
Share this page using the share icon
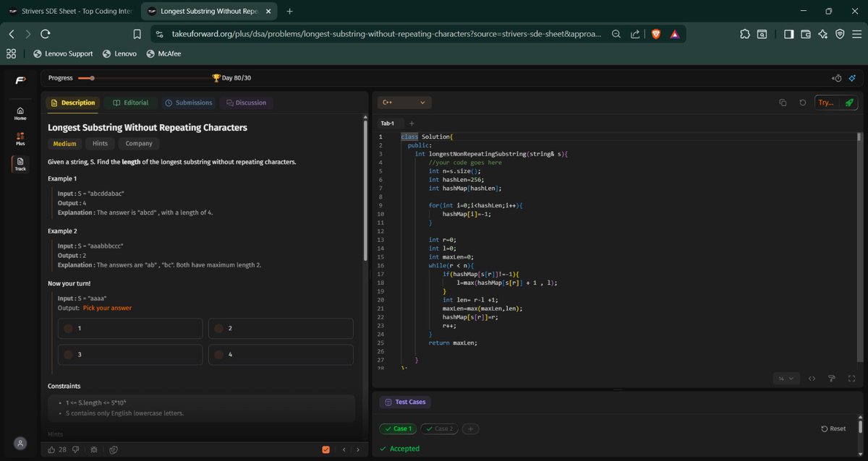coord(635,34)
